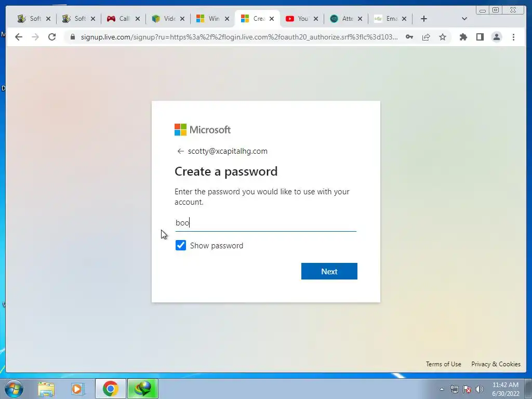View site lock information icon
Viewport: 532px width, 399px height.
73,37
